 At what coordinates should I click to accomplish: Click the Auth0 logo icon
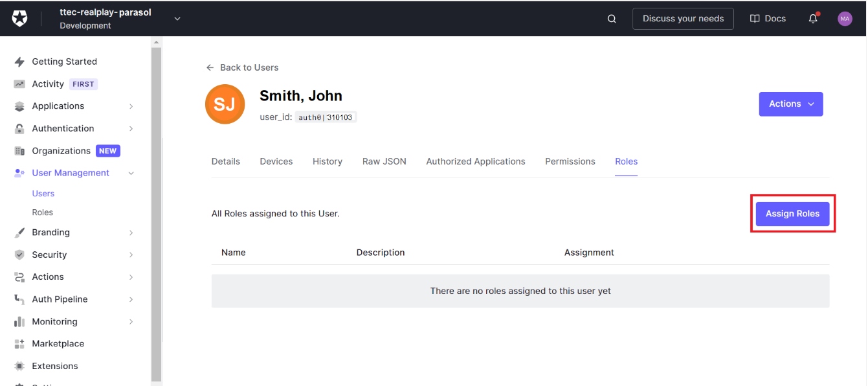pyautogui.click(x=20, y=19)
